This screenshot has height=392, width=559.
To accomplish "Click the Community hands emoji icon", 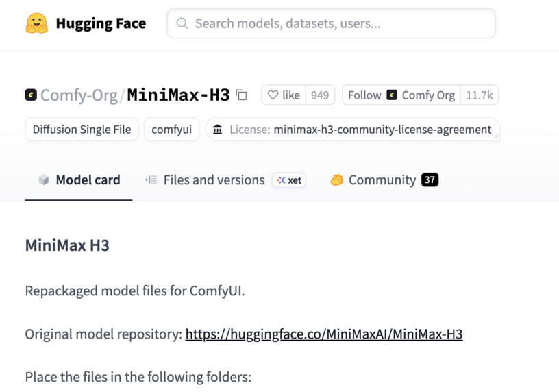I will pyautogui.click(x=336, y=180).
